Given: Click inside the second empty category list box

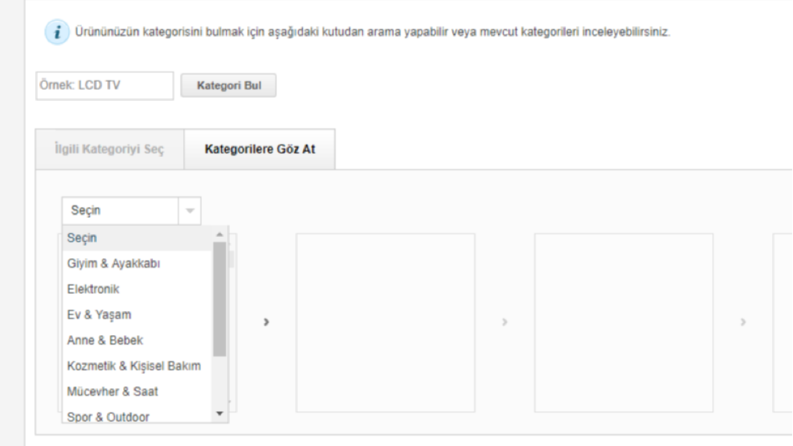Looking at the screenshot, I should coord(385,323).
